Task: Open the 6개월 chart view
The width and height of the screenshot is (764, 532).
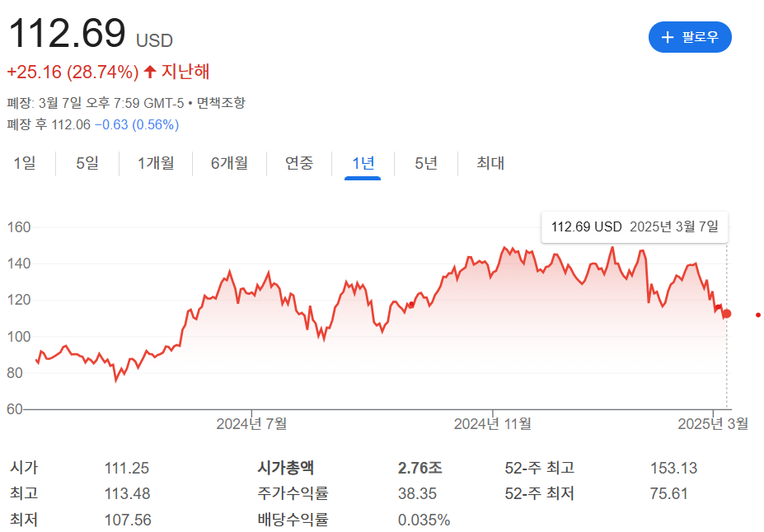Action: [228, 163]
